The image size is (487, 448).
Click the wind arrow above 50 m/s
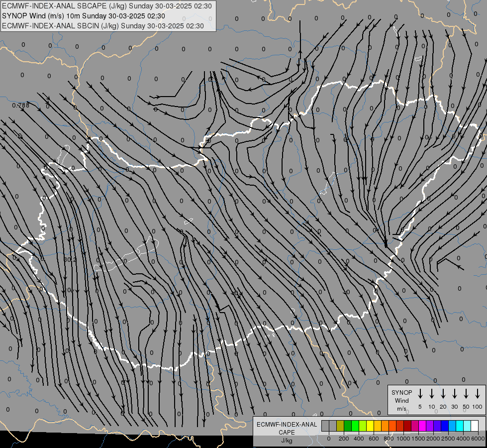[466, 393]
